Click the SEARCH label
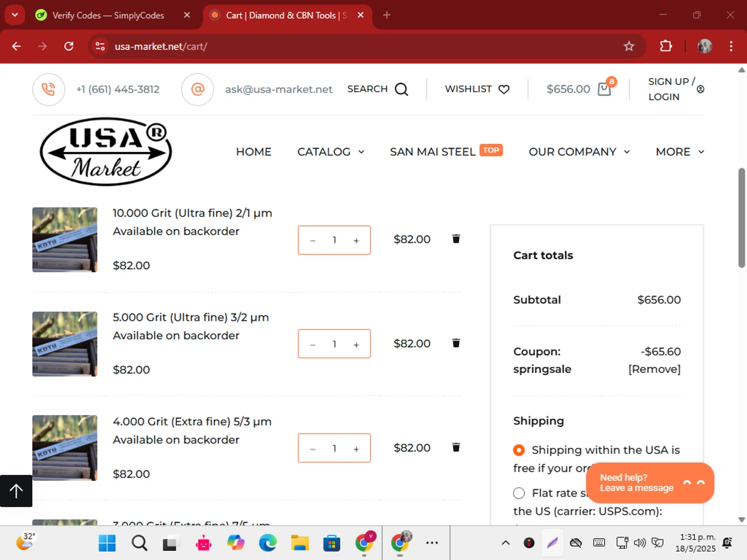The height and width of the screenshot is (560, 747). pos(367,89)
